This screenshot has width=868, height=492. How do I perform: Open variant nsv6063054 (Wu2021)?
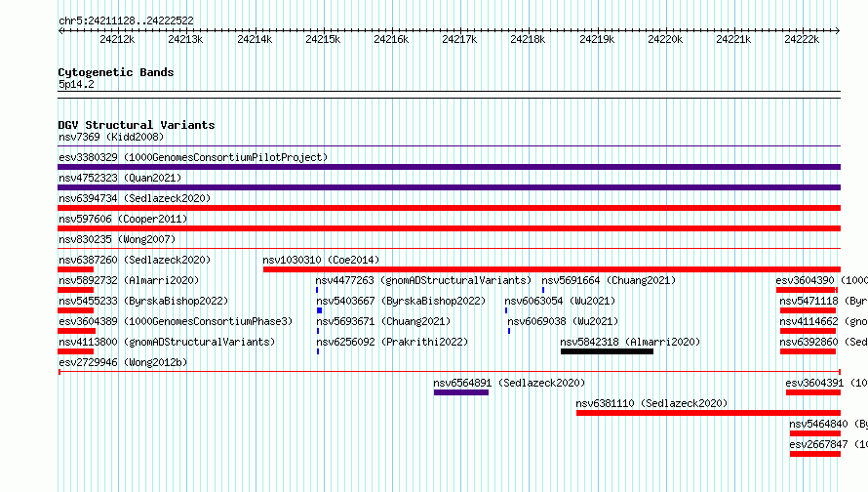pos(560,301)
